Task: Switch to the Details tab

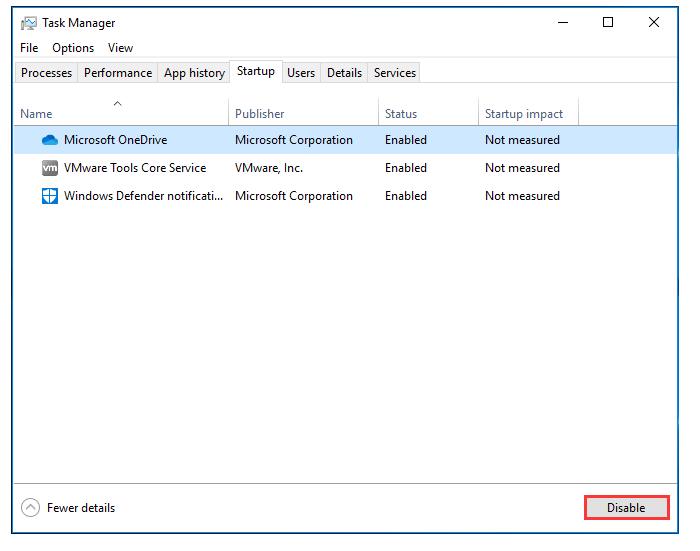Action: point(344,73)
